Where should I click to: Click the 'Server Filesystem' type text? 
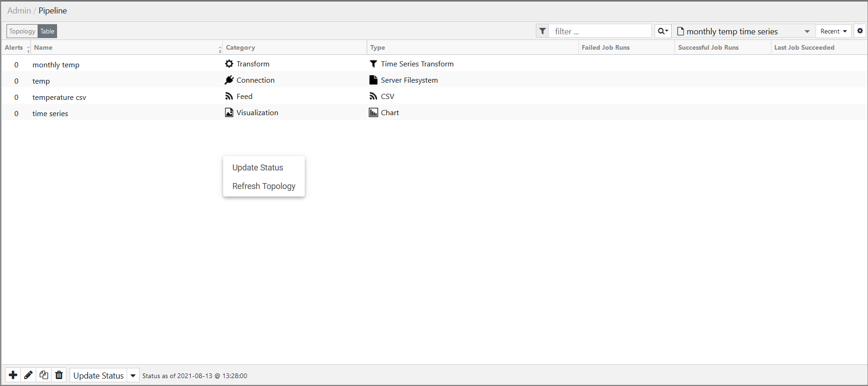(409, 80)
